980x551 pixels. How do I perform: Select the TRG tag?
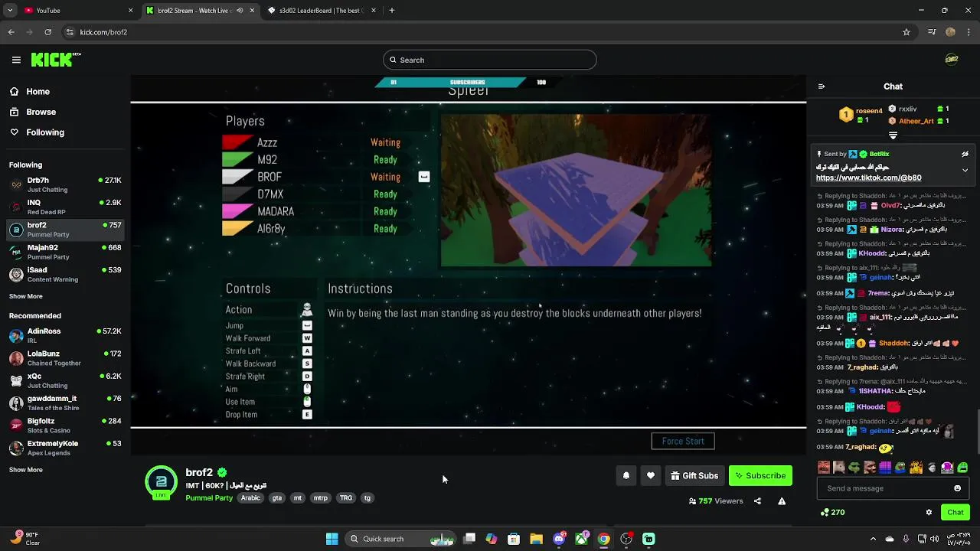click(x=346, y=498)
